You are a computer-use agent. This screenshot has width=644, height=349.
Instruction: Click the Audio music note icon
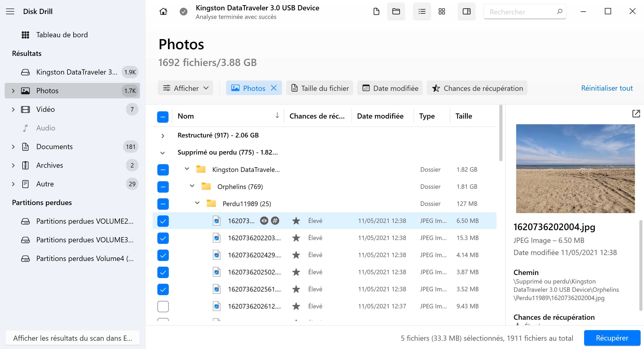pyautogui.click(x=25, y=128)
